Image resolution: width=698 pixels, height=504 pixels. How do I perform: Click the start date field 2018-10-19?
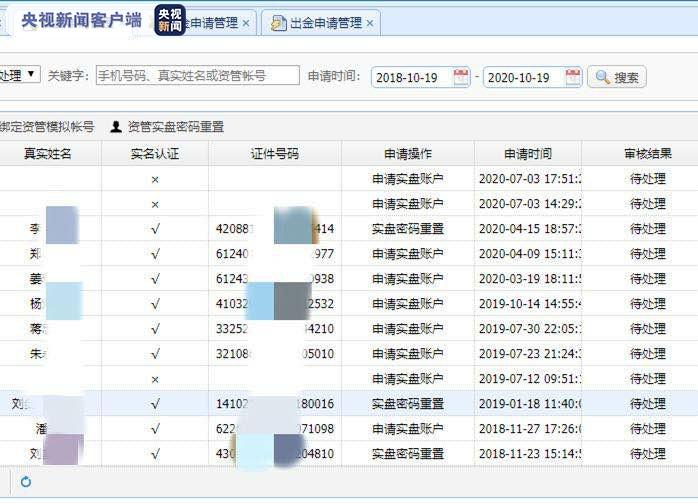click(412, 77)
